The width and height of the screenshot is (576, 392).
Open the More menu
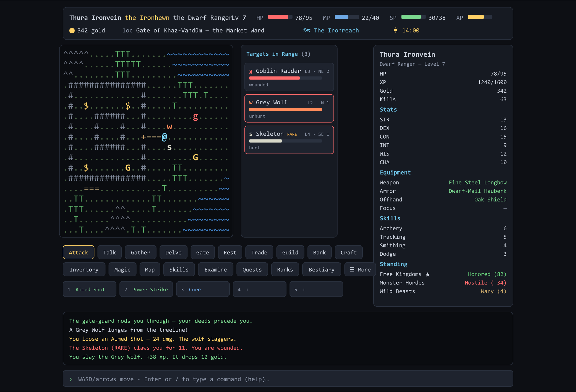tap(360, 269)
